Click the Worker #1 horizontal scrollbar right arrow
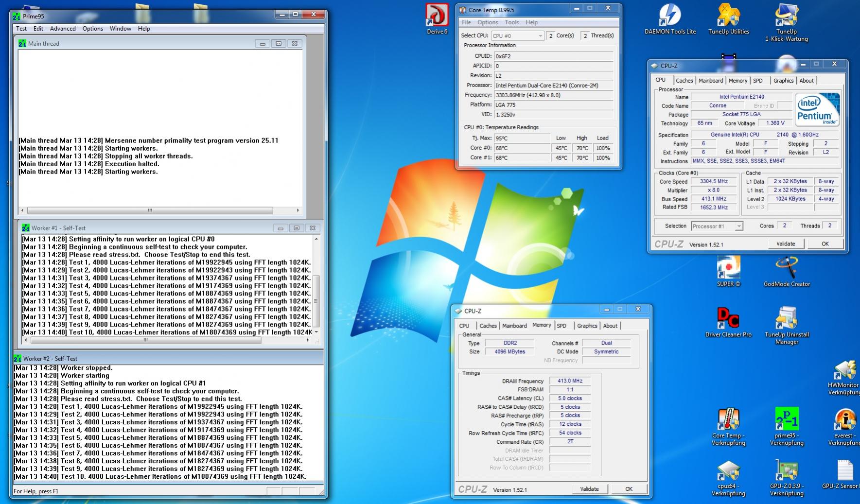860x504 pixels. pyautogui.click(x=308, y=340)
